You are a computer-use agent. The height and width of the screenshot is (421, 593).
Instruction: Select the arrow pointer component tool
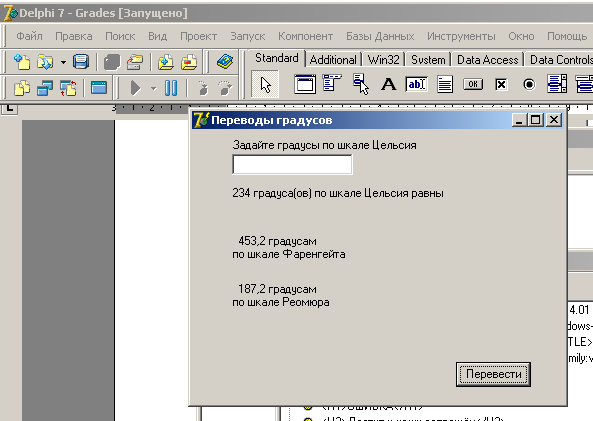click(265, 84)
